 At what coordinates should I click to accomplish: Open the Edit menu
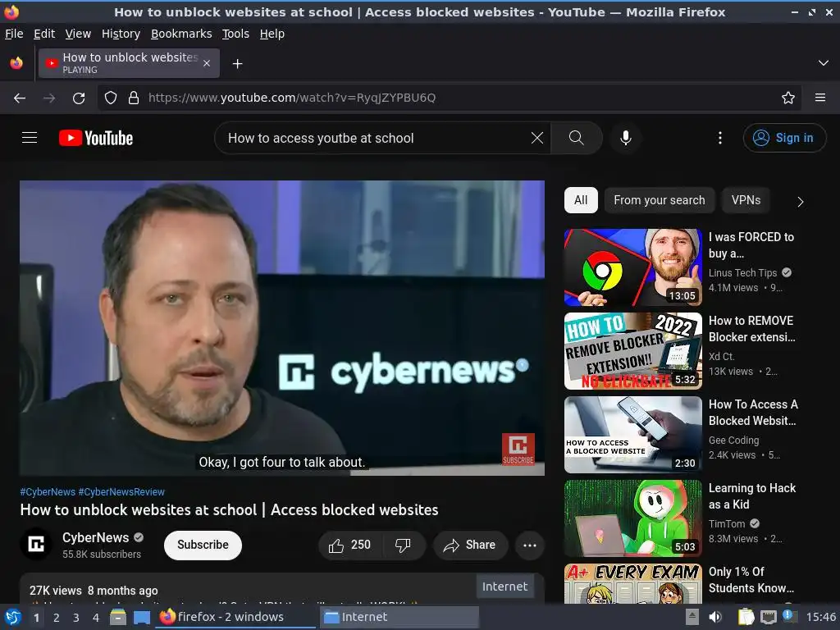pyautogui.click(x=44, y=34)
